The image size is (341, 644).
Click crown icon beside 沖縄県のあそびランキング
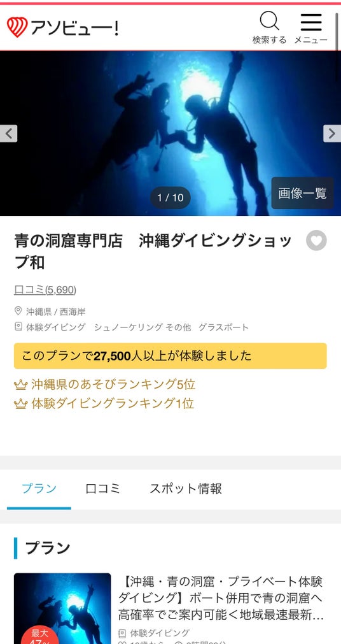[x=20, y=385]
